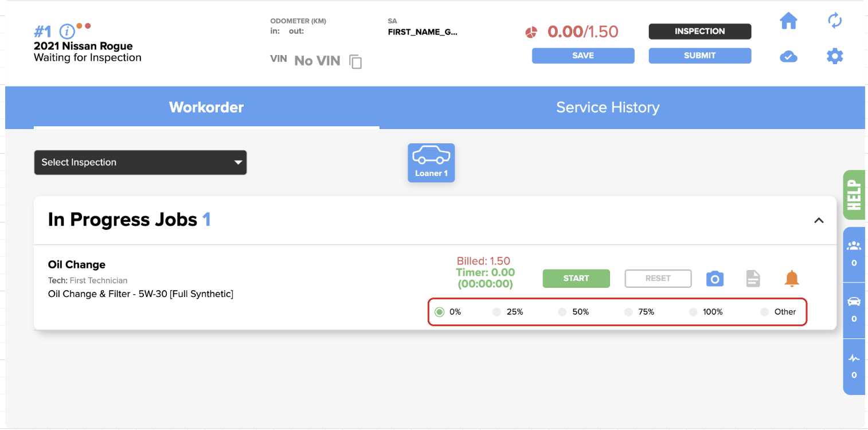Switch to the Workorder tab
The width and height of the screenshot is (868, 430).
coord(206,107)
